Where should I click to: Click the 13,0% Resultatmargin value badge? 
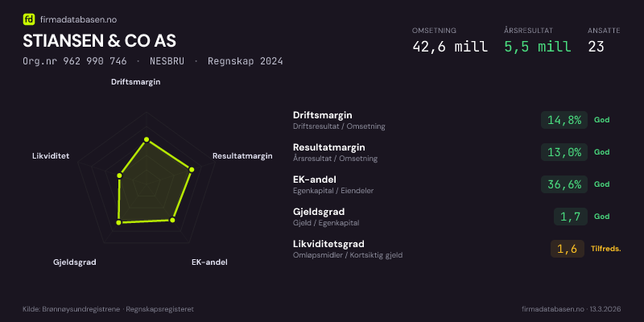pyautogui.click(x=563, y=152)
